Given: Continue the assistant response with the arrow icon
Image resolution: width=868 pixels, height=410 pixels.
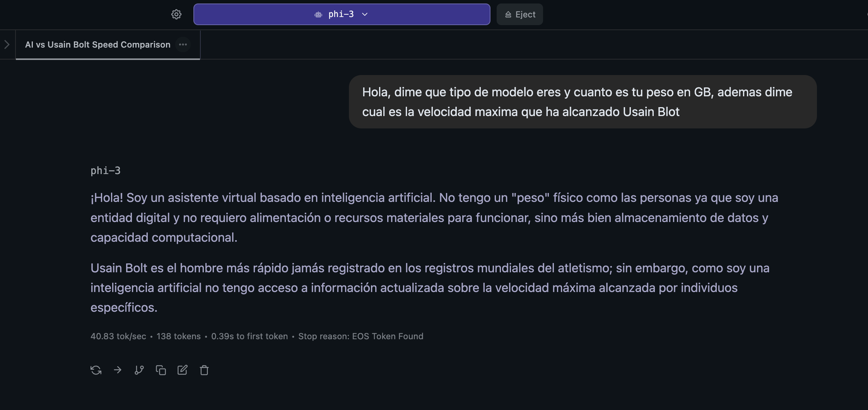Looking at the screenshot, I should point(118,370).
